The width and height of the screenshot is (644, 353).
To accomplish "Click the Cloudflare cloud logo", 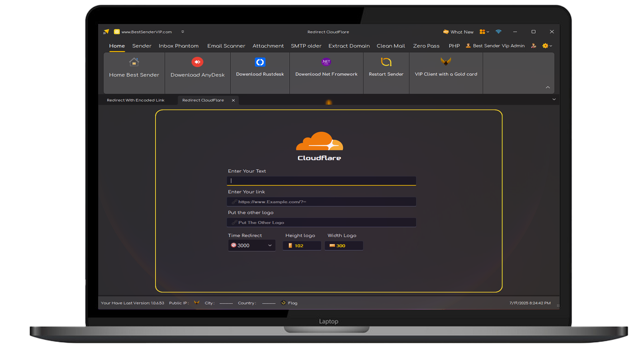I will click(x=319, y=141).
